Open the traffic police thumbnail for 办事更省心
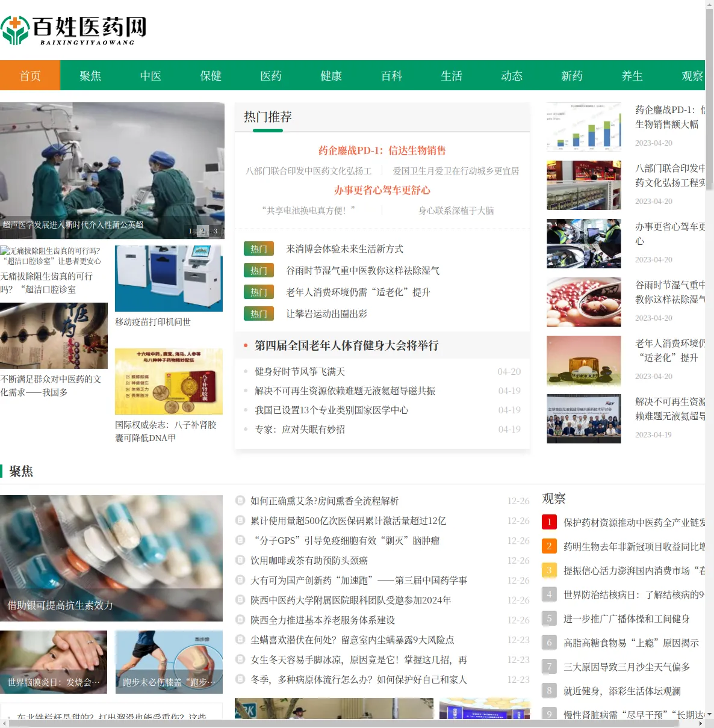 click(x=584, y=244)
